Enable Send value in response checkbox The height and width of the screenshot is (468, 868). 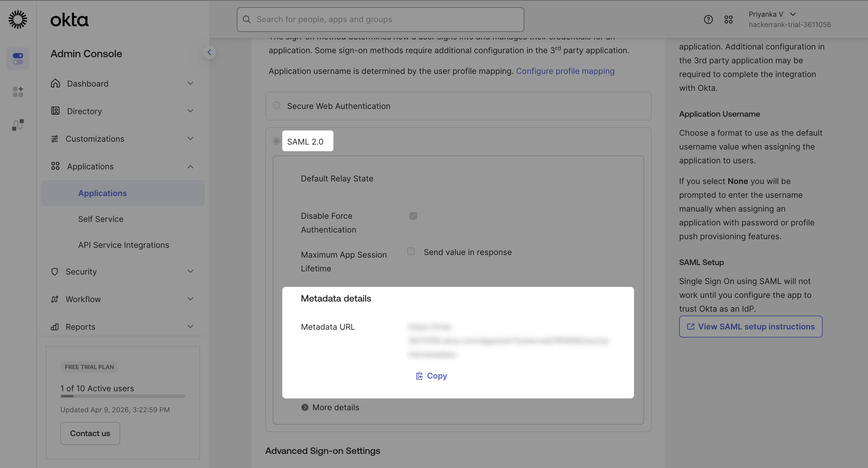pyautogui.click(x=411, y=251)
